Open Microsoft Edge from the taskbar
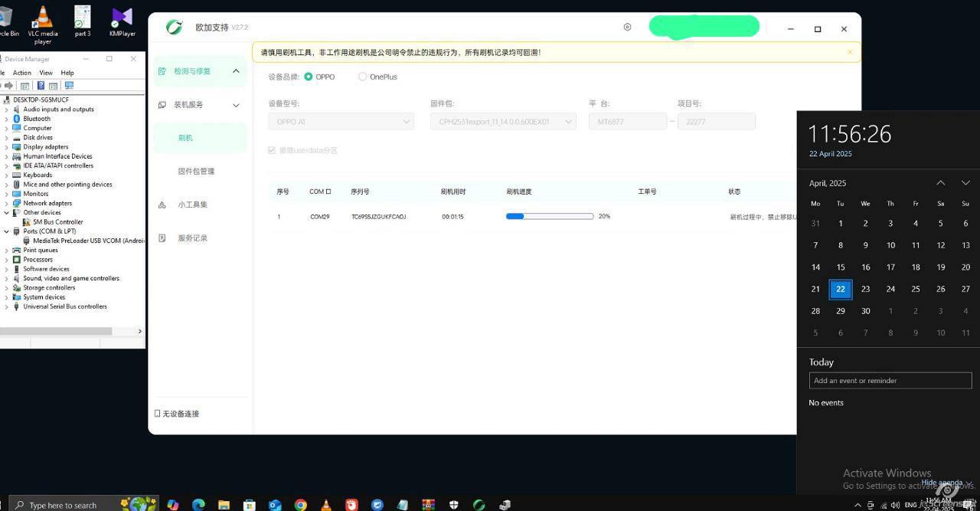The width and height of the screenshot is (980, 511). [x=198, y=504]
